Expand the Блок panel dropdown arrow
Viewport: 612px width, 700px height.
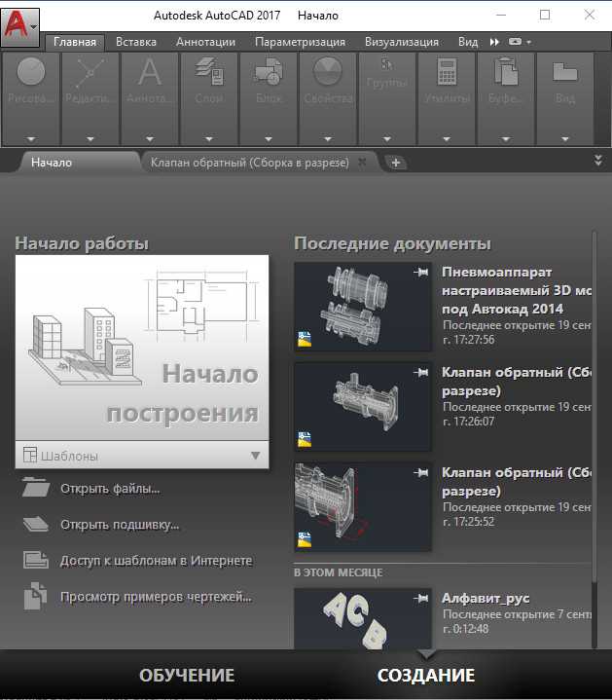pos(269,139)
